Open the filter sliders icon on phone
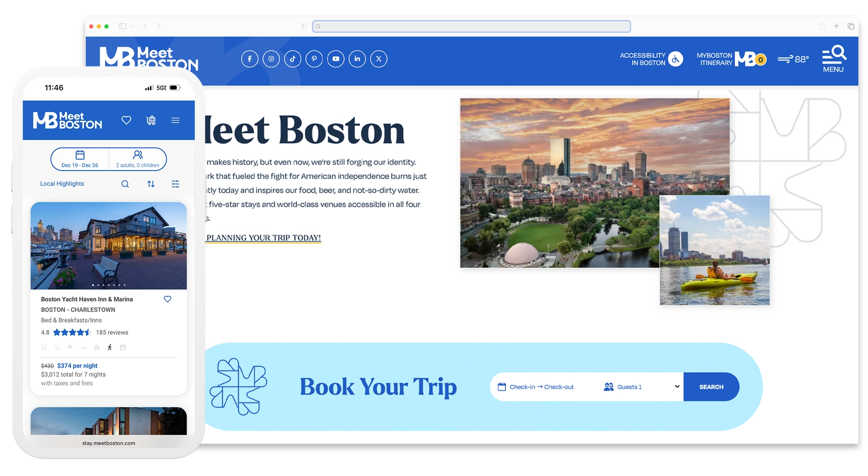The image size is (868, 476). tap(176, 184)
